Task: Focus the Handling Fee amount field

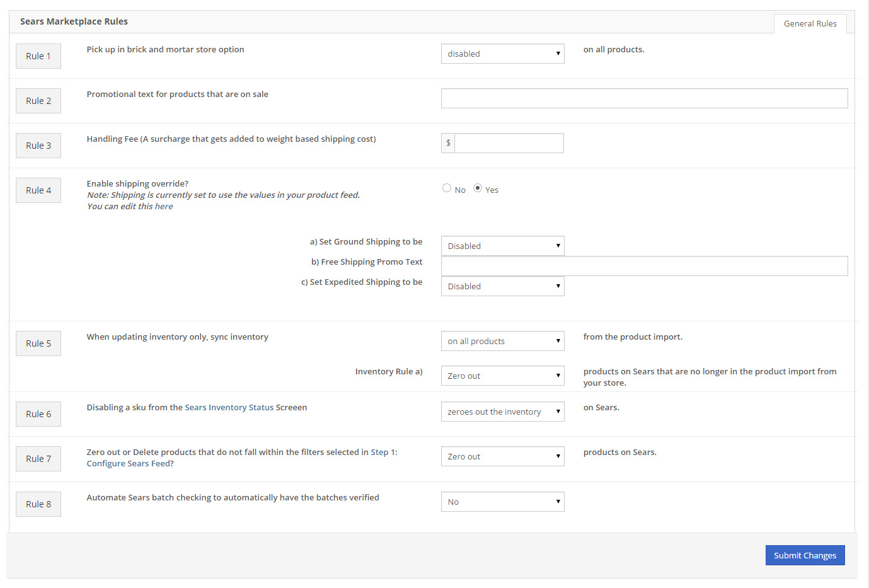Action: 509,143
